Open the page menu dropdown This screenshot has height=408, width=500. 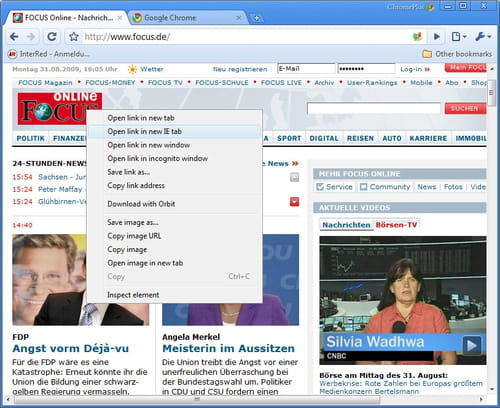pyautogui.click(x=459, y=37)
